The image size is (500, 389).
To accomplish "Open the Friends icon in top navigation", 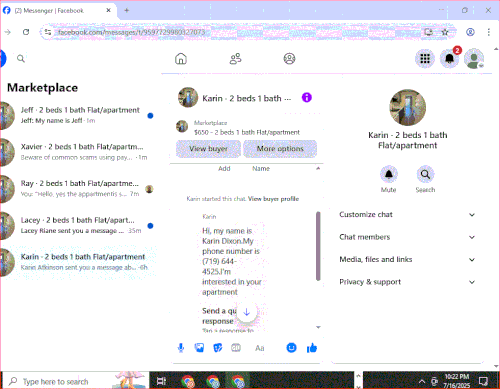I will (x=235, y=59).
